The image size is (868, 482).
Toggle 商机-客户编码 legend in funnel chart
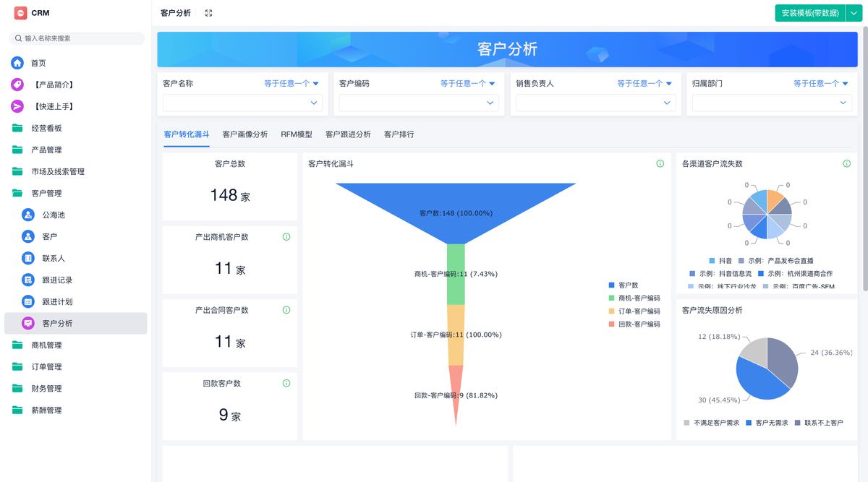tap(634, 298)
